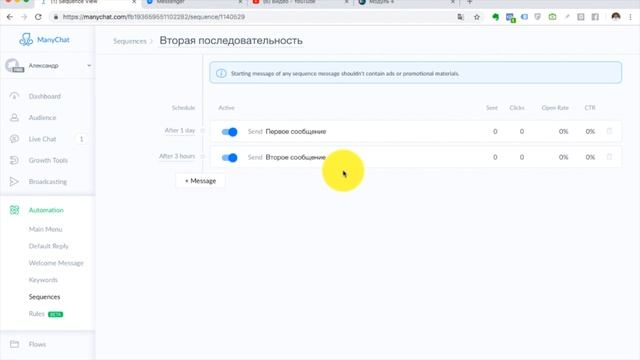This screenshot has width=640, height=360.
Task: Click the Schedule column header
Action: click(x=183, y=108)
